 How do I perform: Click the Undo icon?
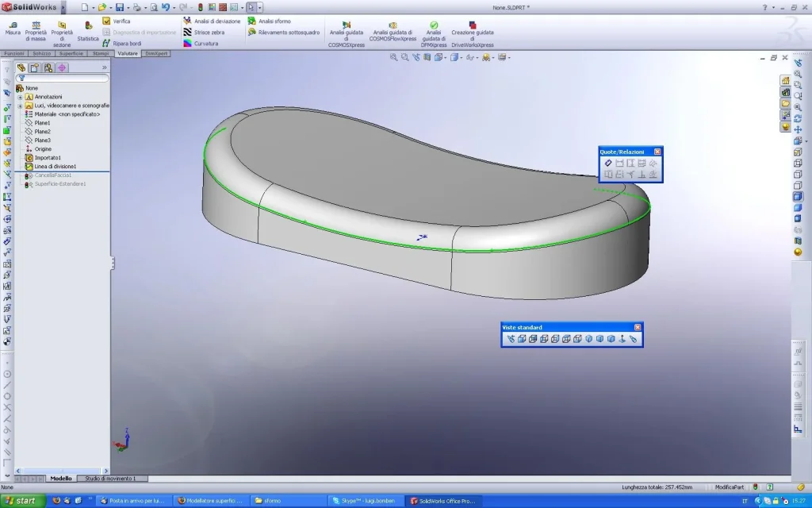tap(166, 7)
